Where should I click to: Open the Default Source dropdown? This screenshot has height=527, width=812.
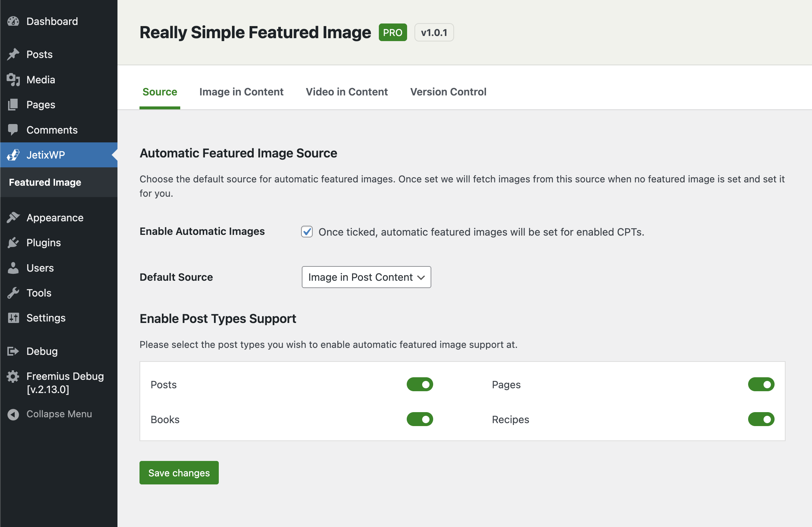pyautogui.click(x=366, y=277)
